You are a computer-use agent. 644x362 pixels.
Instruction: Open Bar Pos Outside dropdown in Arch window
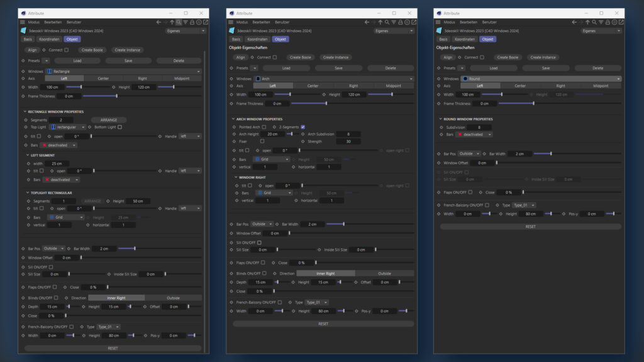click(262, 224)
